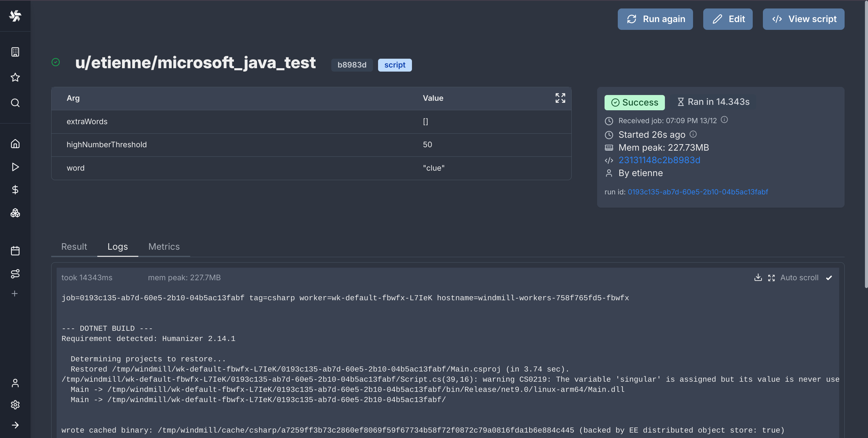This screenshot has height=438, width=868.
Task: Switch to the Result tab
Action: [74, 247]
